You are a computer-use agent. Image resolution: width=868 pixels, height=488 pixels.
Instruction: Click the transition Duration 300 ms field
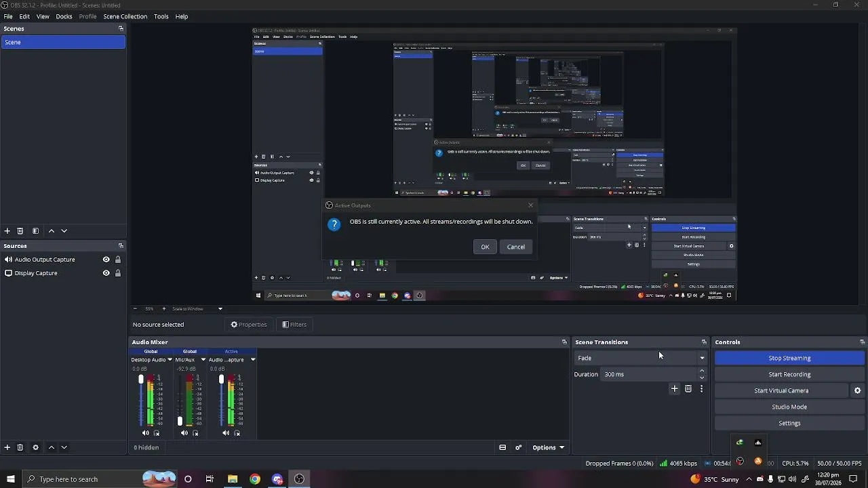(x=650, y=374)
